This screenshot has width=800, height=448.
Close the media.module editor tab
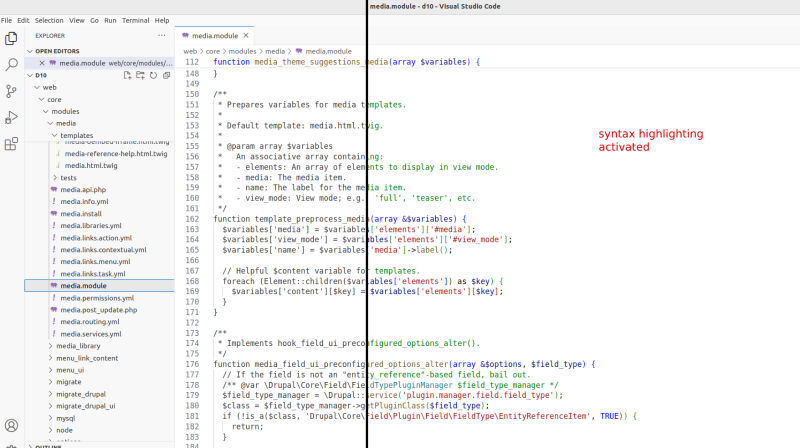[246, 35]
